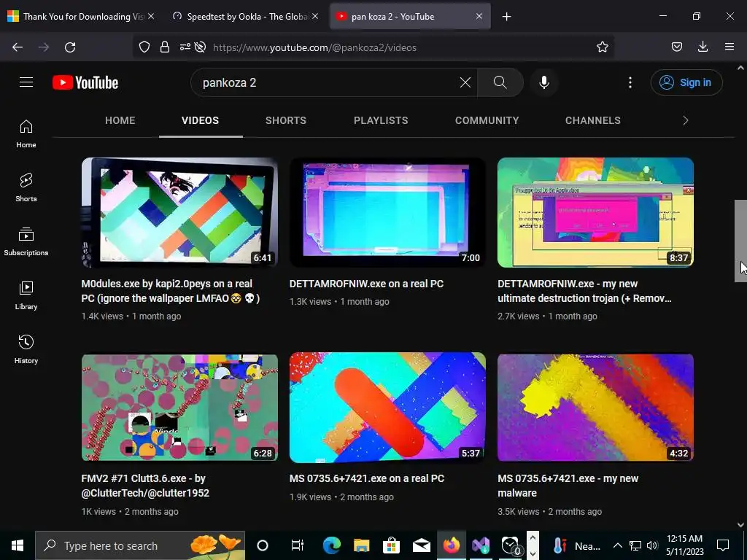
Task: Open Microsoft Store from the taskbar
Action: click(391, 545)
